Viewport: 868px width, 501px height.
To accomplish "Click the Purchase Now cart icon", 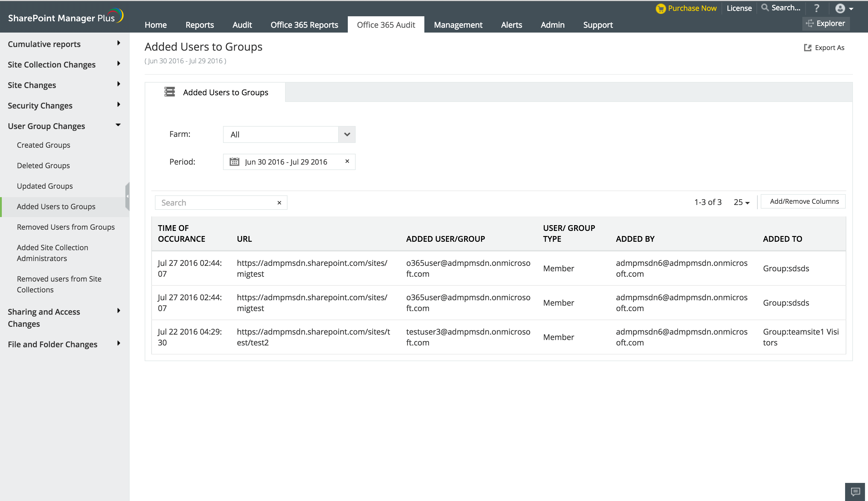I will tap(660, 8).
